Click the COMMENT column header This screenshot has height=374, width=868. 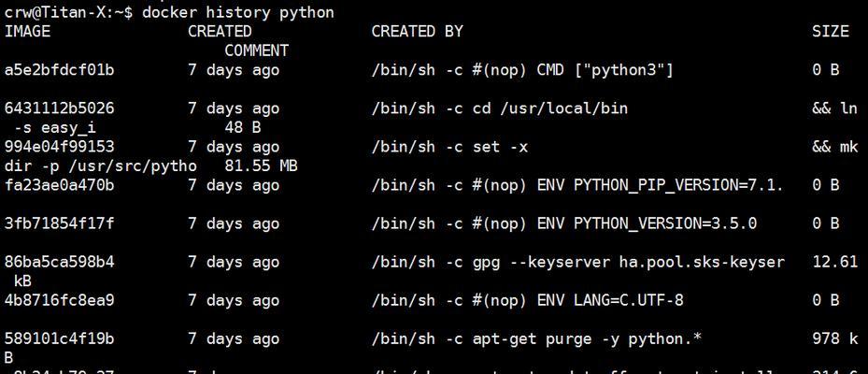[x=256, y=51]
